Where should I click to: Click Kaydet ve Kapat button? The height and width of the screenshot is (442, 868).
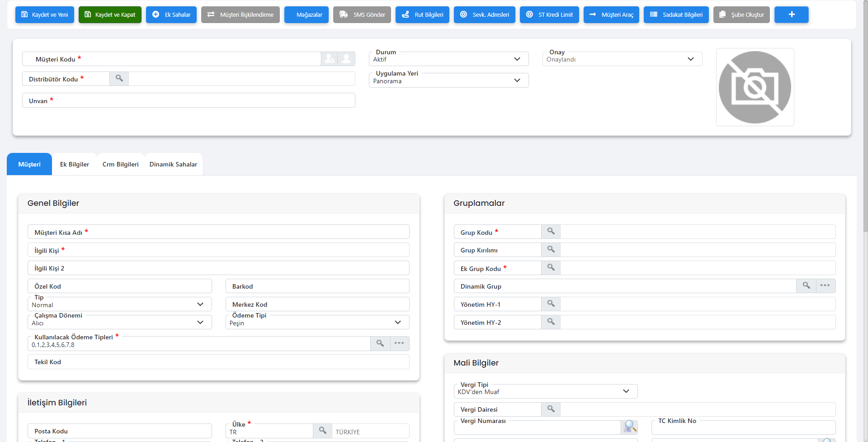[x=110, y=14]
